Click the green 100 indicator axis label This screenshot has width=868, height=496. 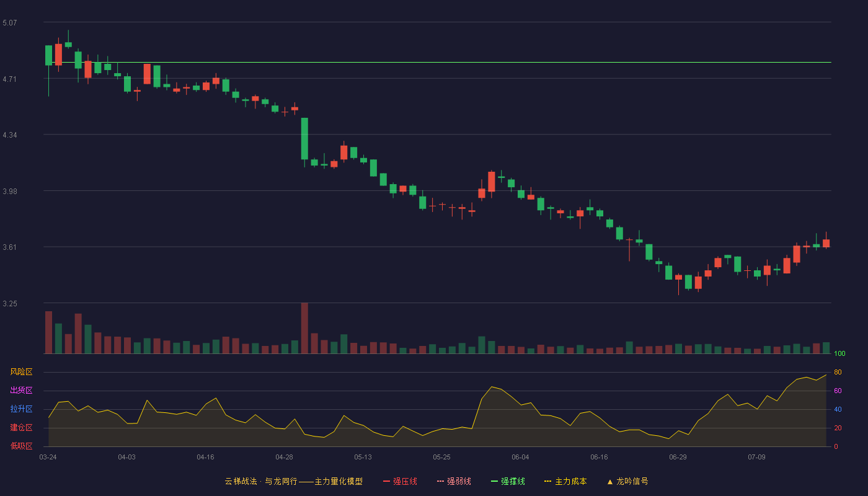[x=839, y=353]
